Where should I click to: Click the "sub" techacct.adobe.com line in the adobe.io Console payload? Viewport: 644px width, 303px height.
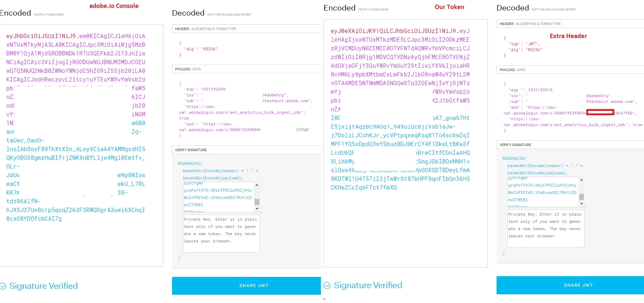pos(248,101)
